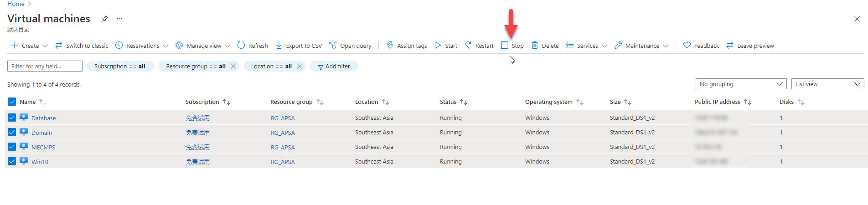Open the List view dropdown
Viewport: 868px width, 205px height.
pyautogui.click(x=827, y=84)
